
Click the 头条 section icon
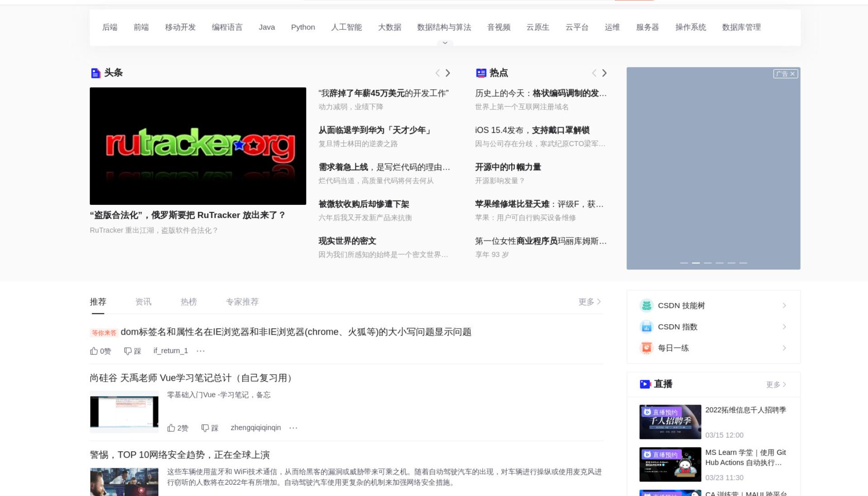point(95,73)
